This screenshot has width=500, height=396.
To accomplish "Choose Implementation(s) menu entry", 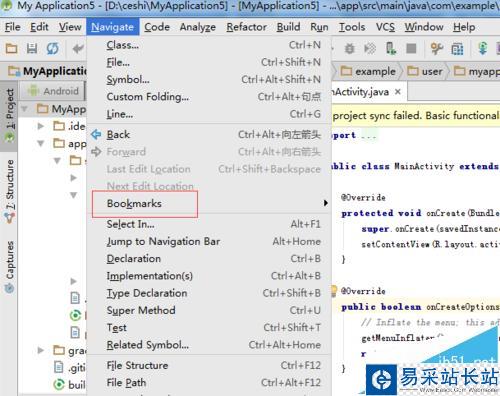I will pos(209,276).
